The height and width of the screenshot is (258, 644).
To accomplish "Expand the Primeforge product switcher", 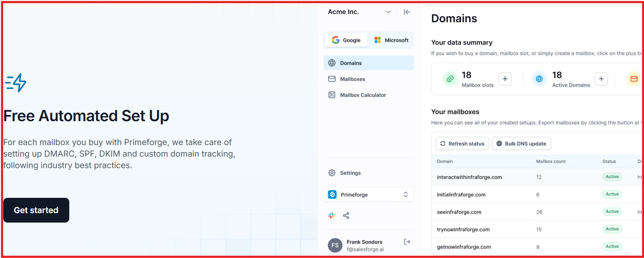I will click(369, 195).
